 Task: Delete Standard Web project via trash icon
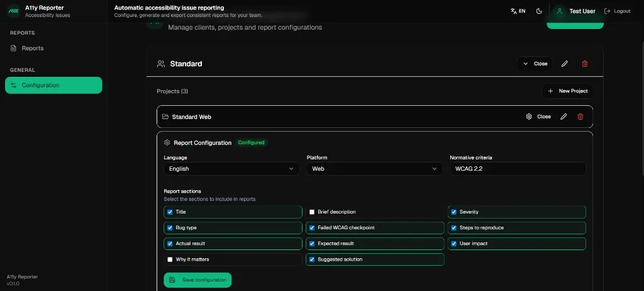[580, 117]
